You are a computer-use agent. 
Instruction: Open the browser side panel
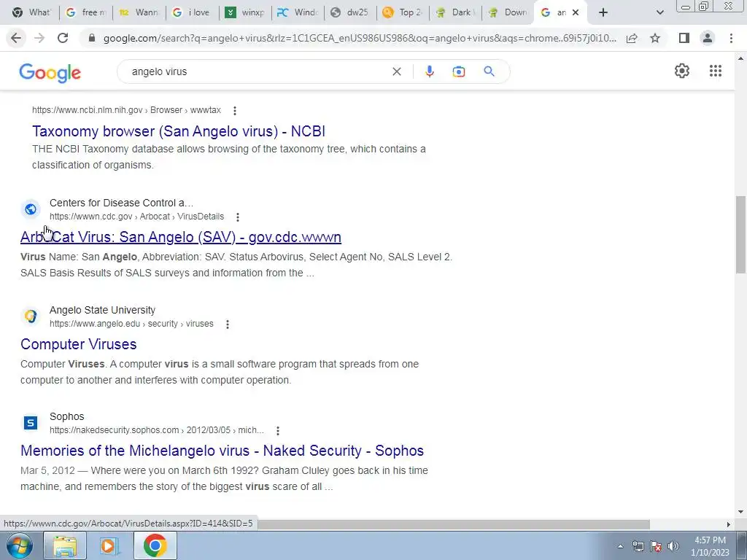(x=684, y=38)
